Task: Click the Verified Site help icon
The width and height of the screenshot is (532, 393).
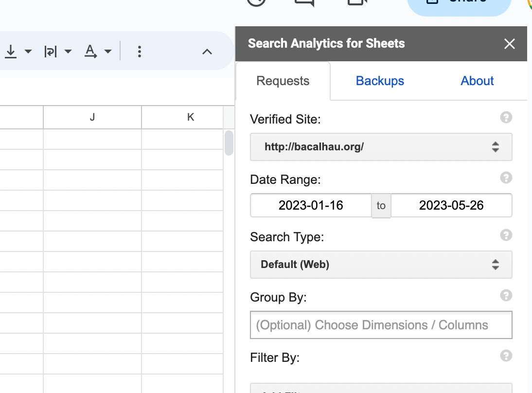Action: point(506,117)
